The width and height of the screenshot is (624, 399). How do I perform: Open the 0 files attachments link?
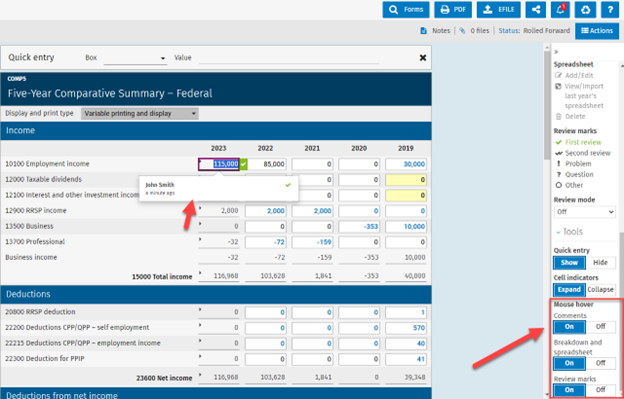[x=474, y=31]
